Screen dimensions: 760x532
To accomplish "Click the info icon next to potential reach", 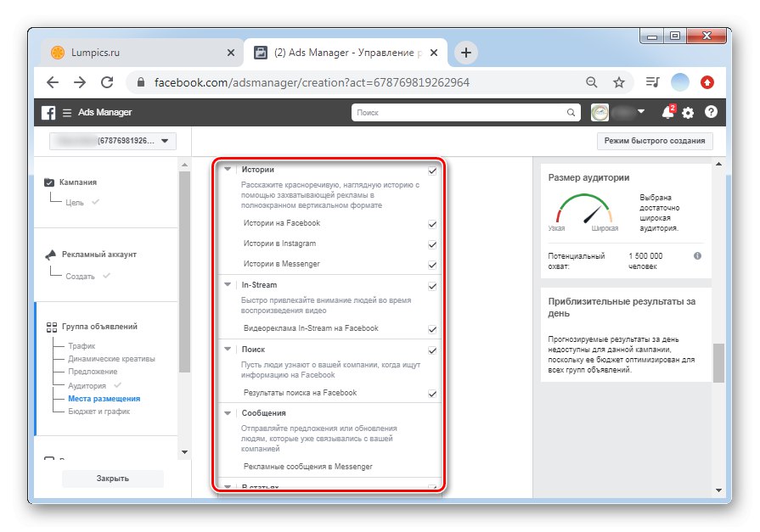I will (697, 256).
